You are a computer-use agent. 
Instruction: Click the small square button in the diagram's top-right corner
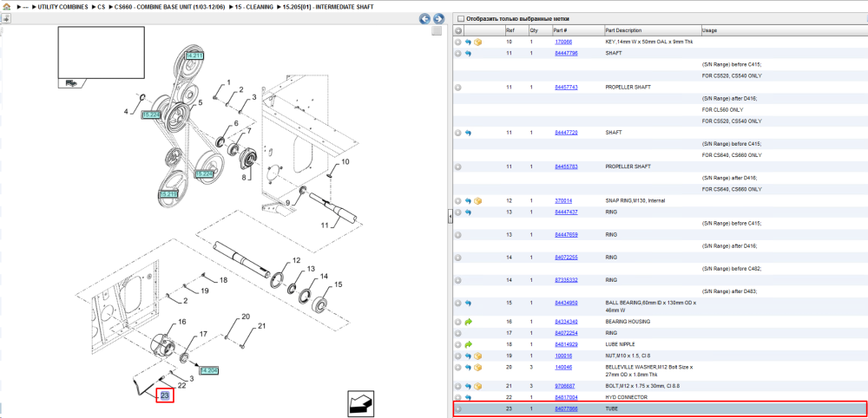[x=437, y=31]
